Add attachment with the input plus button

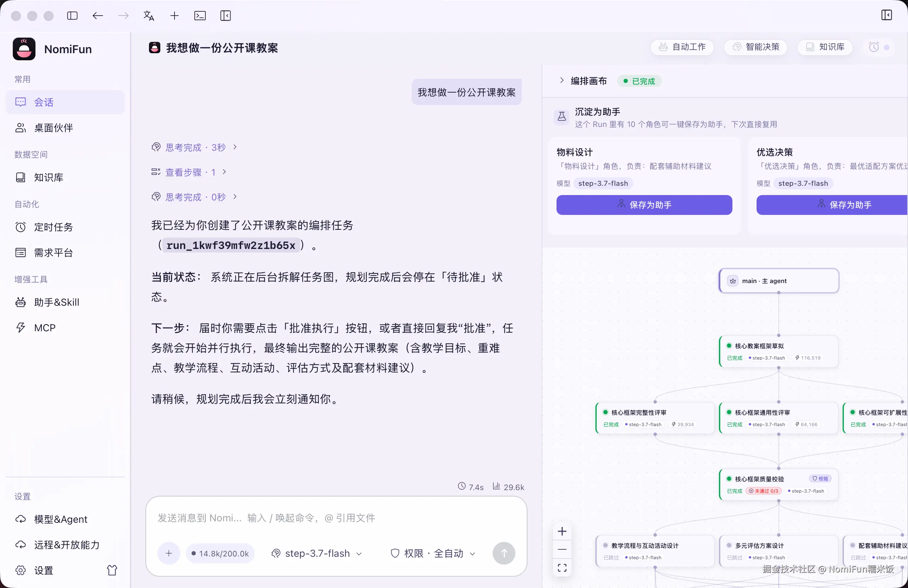[x=168, y=553]
